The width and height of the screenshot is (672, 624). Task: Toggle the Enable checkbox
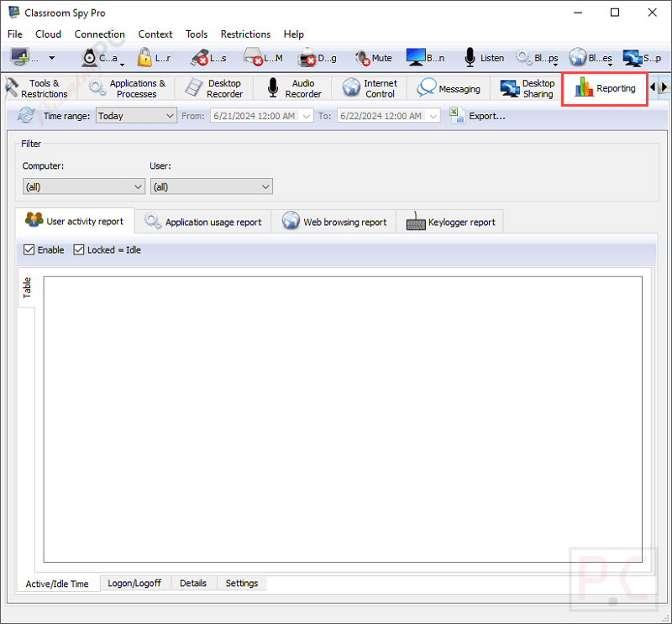point(29,250)
